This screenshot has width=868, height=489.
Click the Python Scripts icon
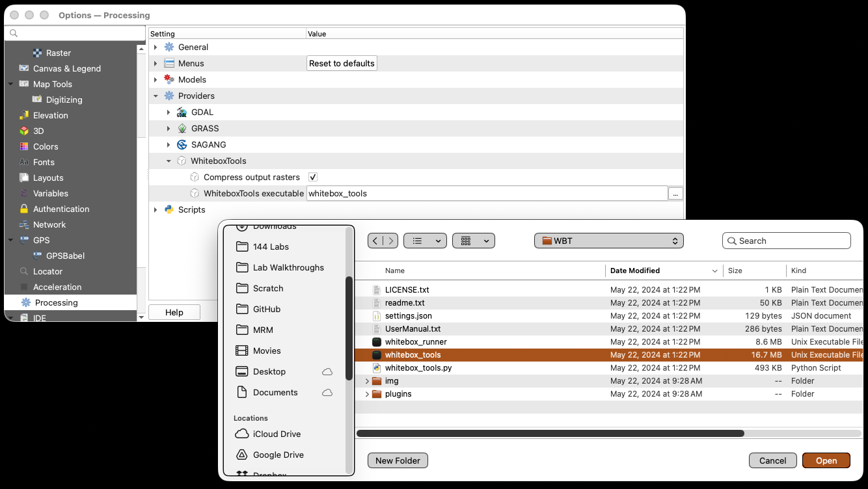[x=169, y=209]
